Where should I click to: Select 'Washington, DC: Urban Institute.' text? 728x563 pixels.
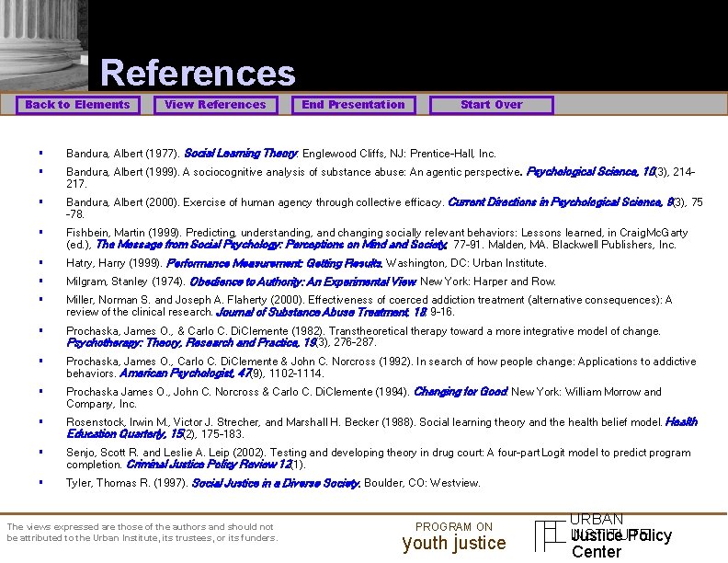(466, 263)
